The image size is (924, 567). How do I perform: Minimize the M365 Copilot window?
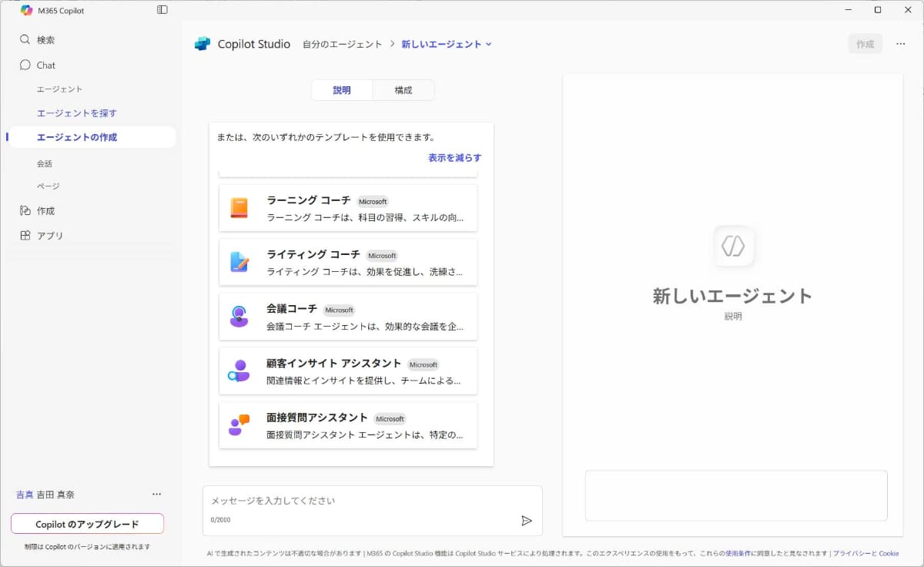(x=849, y=10)
